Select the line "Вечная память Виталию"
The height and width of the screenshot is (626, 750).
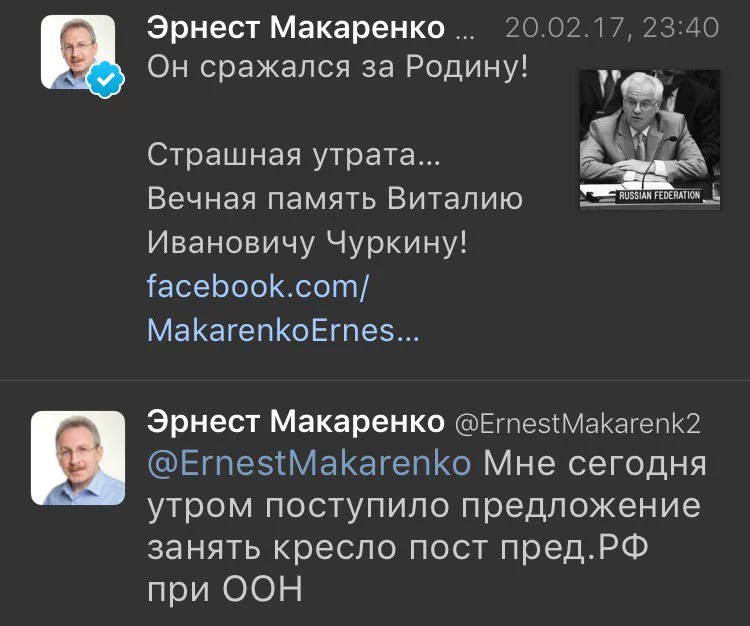tap(334, 199)
